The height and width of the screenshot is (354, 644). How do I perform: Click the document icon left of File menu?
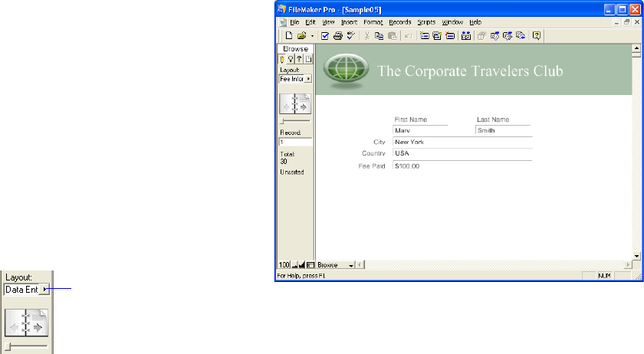[x=283, y=22]
